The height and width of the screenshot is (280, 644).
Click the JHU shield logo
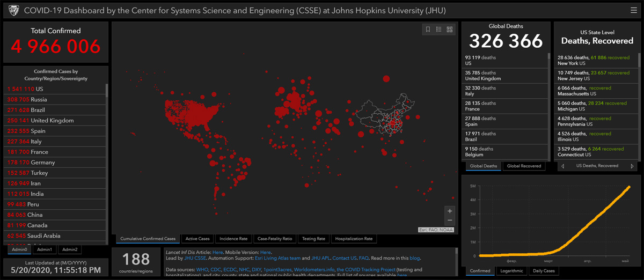point(14,10)
